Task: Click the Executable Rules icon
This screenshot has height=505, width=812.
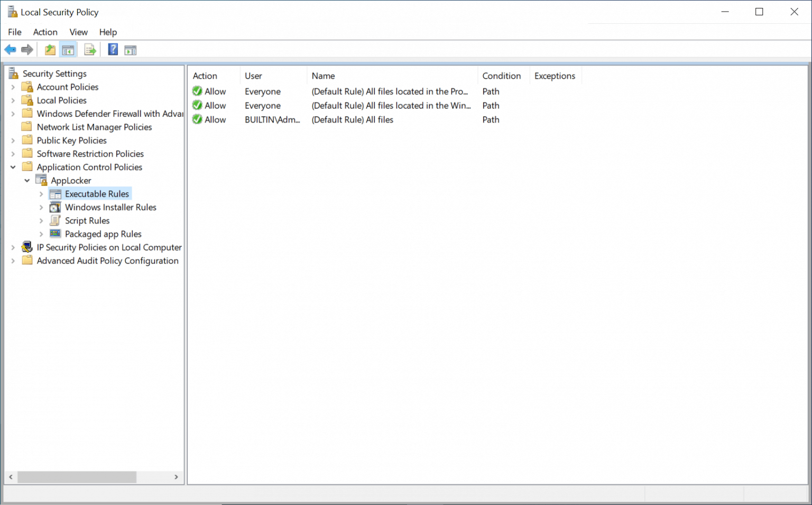Action: [55, 194]
